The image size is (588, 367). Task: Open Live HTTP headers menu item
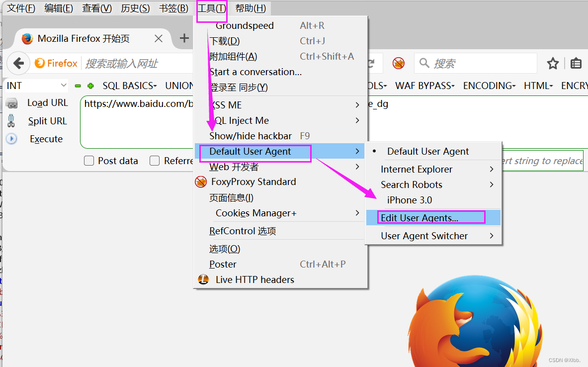(280, 279)
